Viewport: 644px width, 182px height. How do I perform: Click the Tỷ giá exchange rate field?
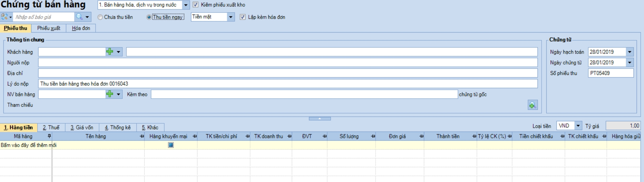(x=623, y=126)
